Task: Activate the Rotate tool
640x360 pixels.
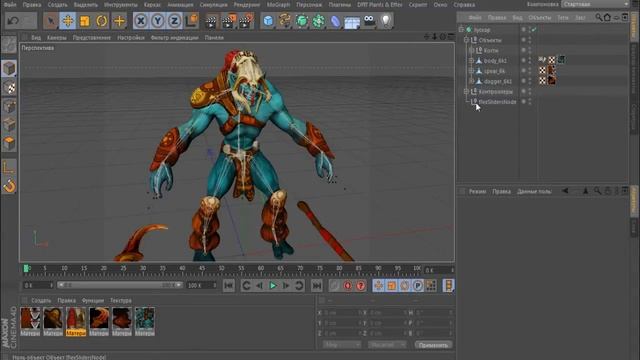Action: [x=102, y=20]
